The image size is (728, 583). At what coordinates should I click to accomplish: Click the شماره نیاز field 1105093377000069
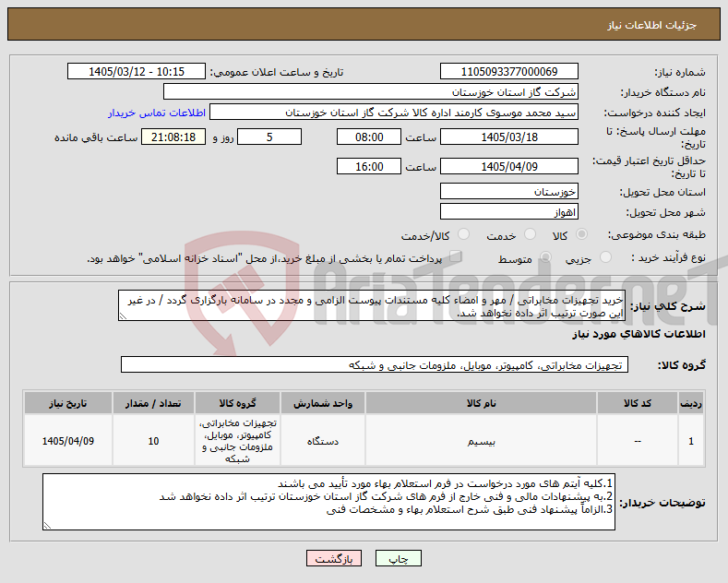coord(508,71)
